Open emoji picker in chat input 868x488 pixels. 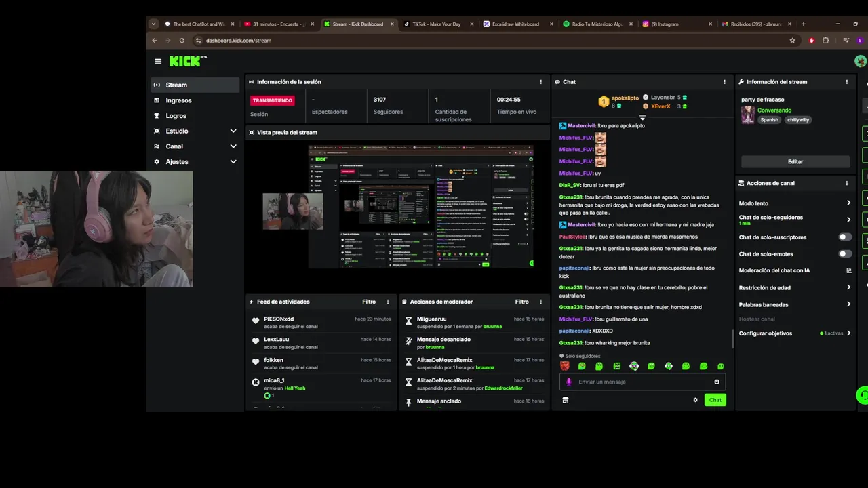(717, 382)
